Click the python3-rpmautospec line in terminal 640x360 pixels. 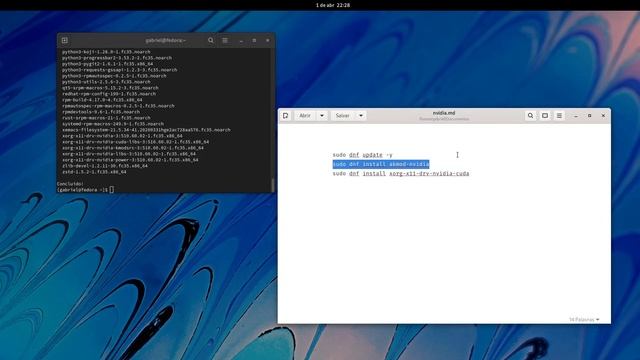(114, 76)
